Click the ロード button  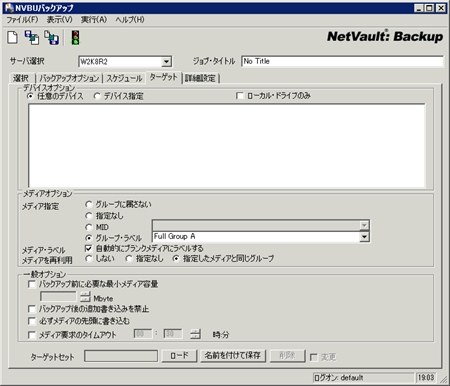[179, 356]
